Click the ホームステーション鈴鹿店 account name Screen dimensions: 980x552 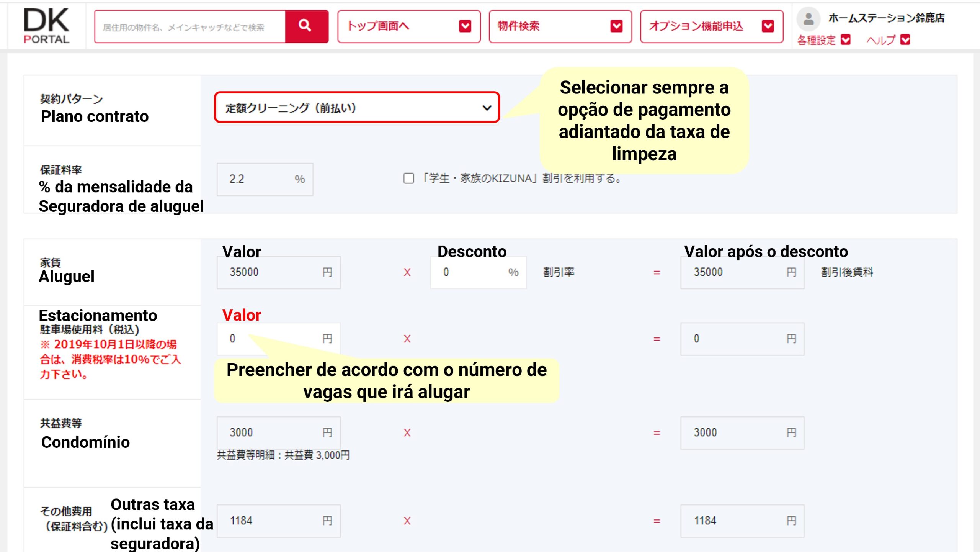[886, 18]
